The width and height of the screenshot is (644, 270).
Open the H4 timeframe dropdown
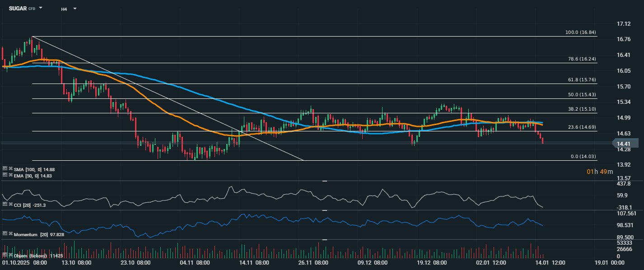click(75, 9)
